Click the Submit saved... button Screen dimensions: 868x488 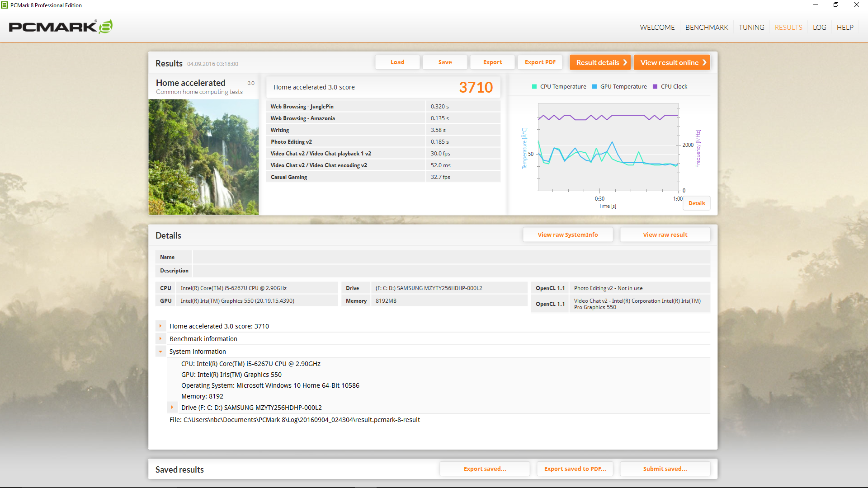coord(665,469)
